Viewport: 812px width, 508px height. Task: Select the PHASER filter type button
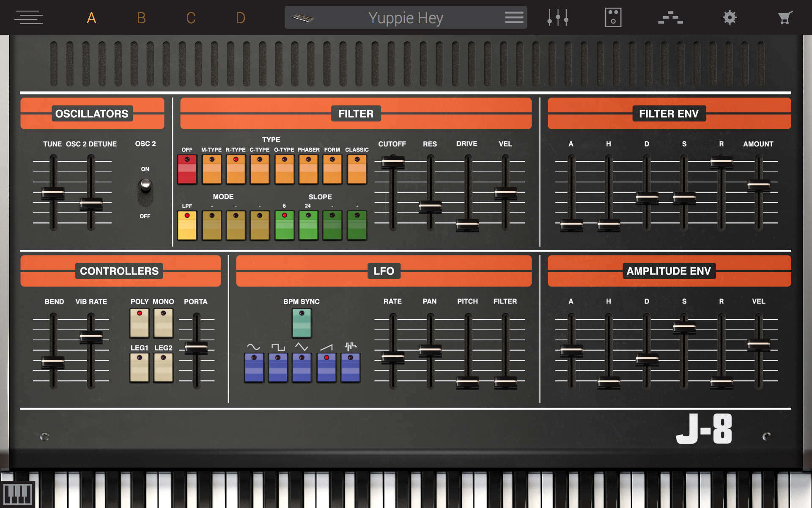click(x=308, y=169)
